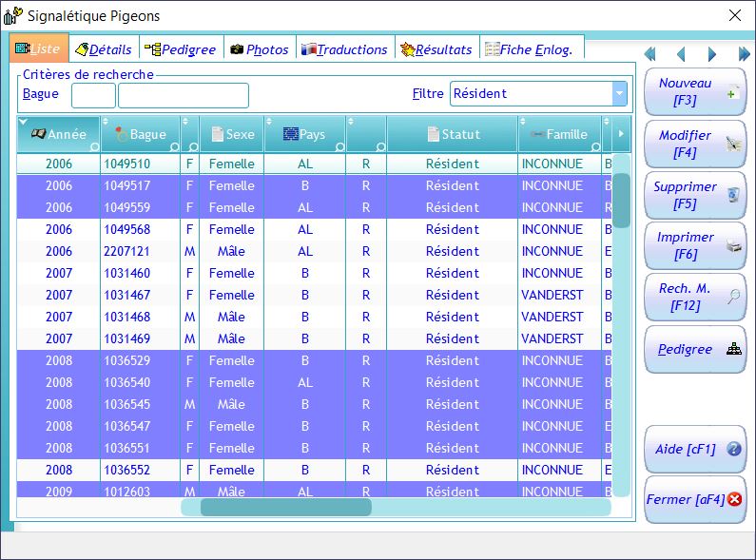This screenshot has width=756, height=560.
Task: Go to previous record arrow
Action: coord(681,54)
